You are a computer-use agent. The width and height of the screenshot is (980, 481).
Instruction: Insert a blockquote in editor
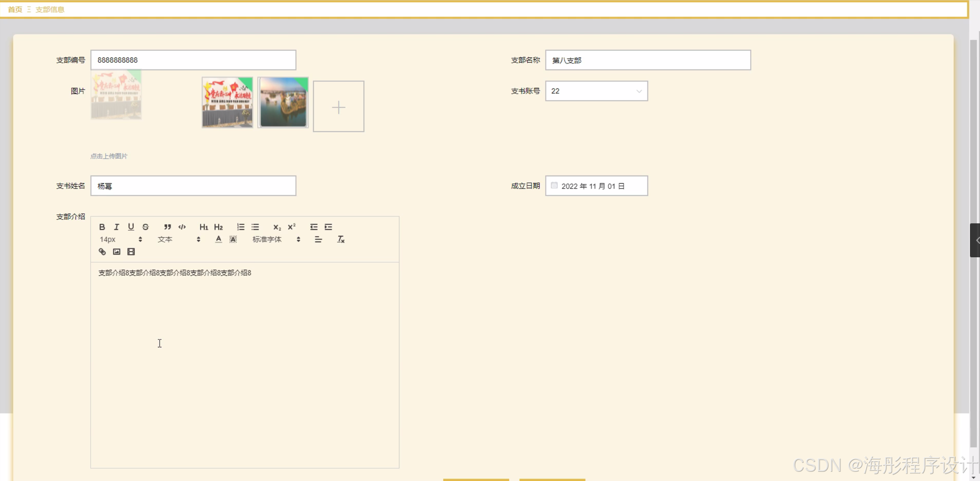[x=167, y=227]
